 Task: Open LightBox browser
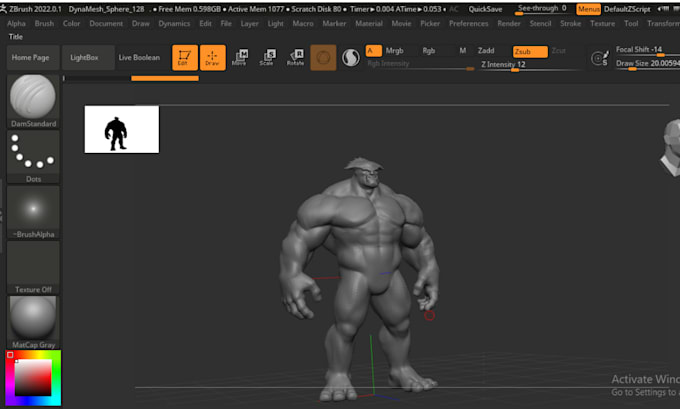tap(88, 57)
